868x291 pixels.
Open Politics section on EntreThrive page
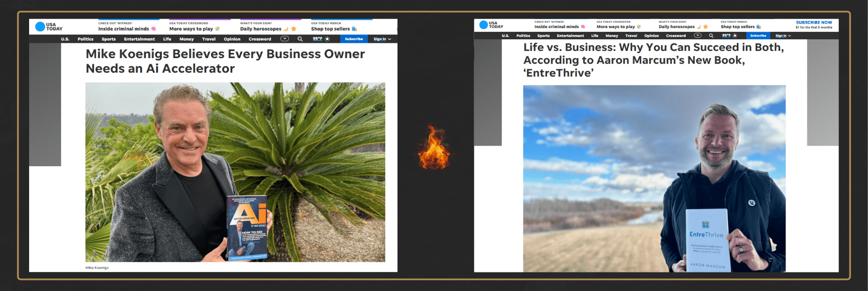point(523,35)
